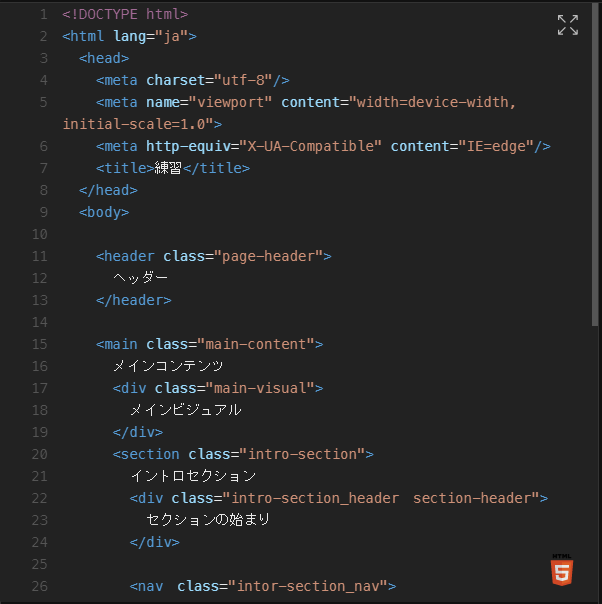Click the 練習 text inside the title tag
Viewport: 602px width, 604px height.
pyautogui.click(x=168, y=168)
